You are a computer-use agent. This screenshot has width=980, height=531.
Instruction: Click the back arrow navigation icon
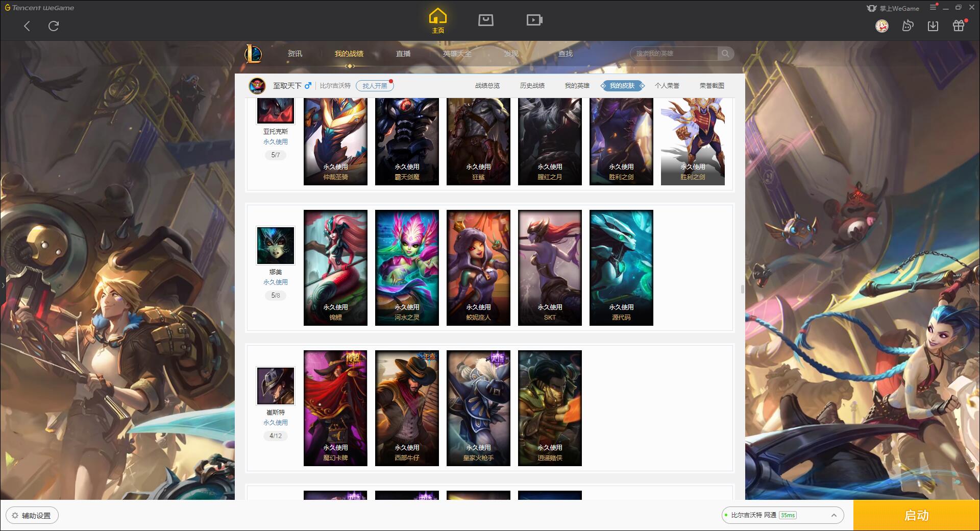(x=27, y=26)
